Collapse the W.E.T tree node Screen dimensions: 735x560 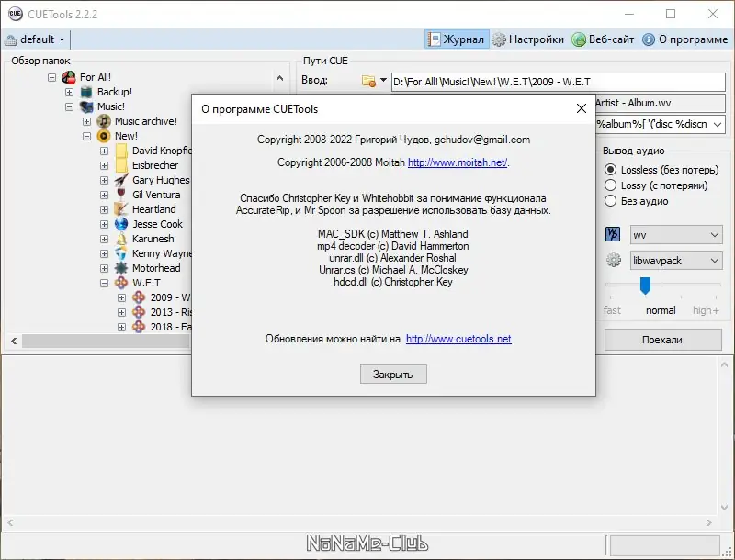[x=104, y=283]
